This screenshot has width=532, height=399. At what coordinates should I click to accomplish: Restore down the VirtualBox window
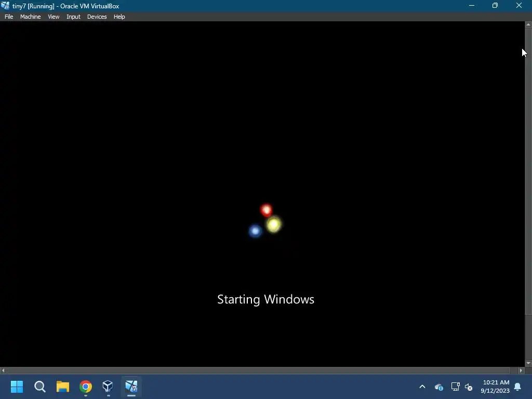[495, 5]
